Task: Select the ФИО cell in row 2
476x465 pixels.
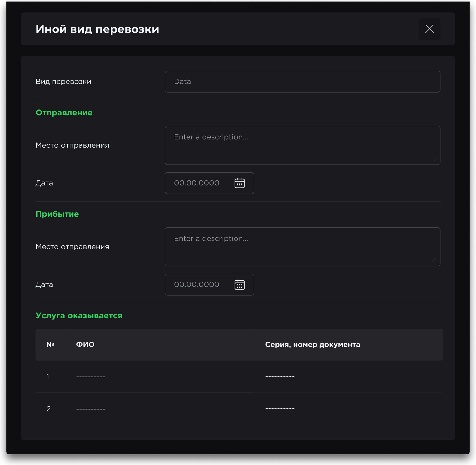Action: 91,409
